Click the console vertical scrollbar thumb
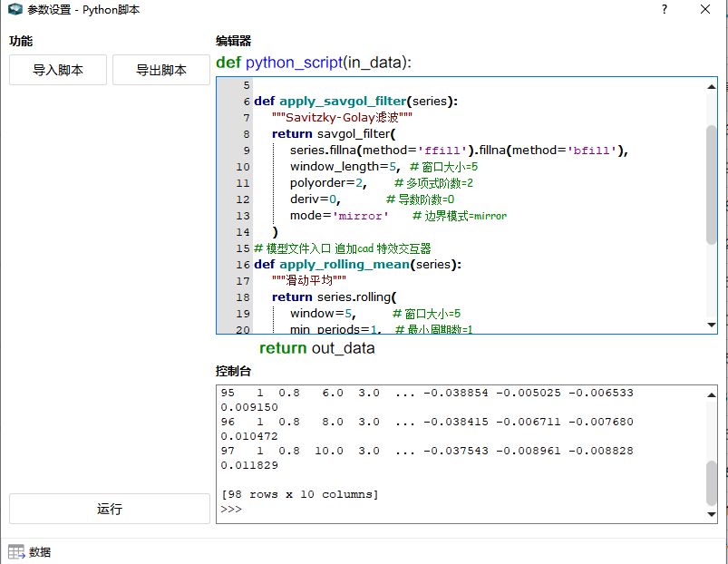 click(712, 482)
